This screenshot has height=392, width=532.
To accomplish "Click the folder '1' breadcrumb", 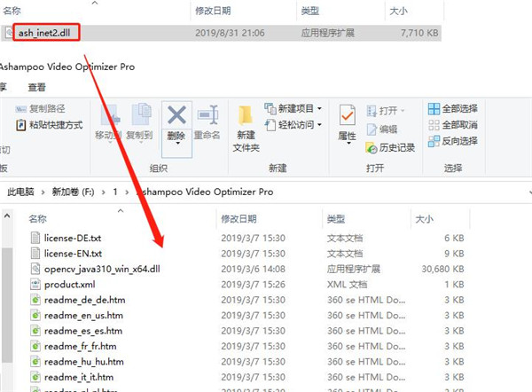I will (115, 192).
